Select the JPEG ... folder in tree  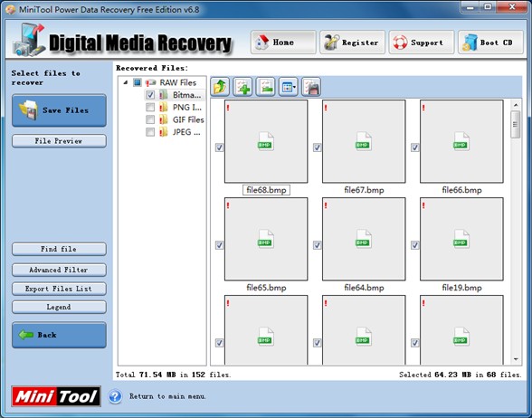coord(186,132)
